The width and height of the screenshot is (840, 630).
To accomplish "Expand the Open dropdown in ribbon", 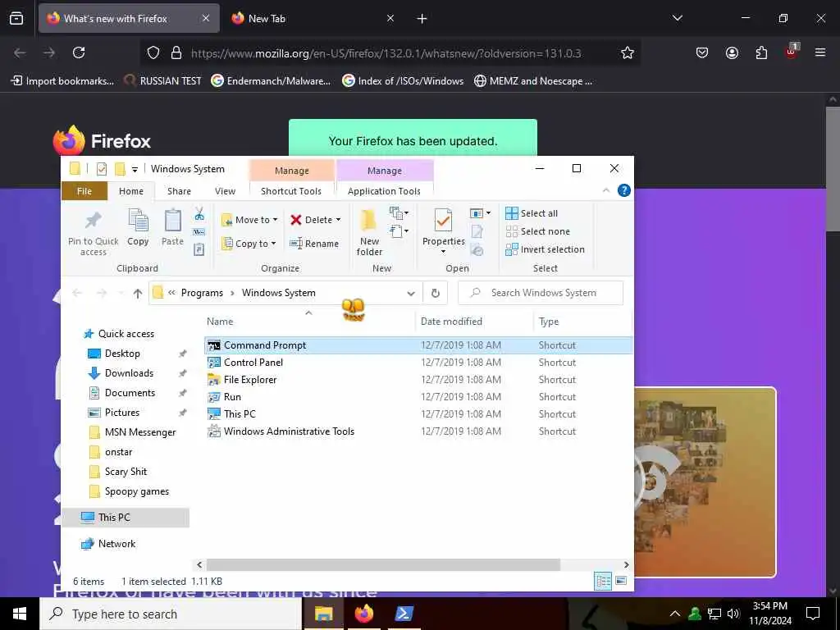I will point(480,213).
